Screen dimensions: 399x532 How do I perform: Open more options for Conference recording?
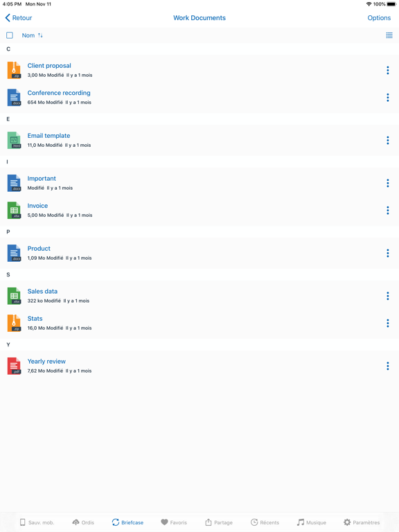point(388,98)
